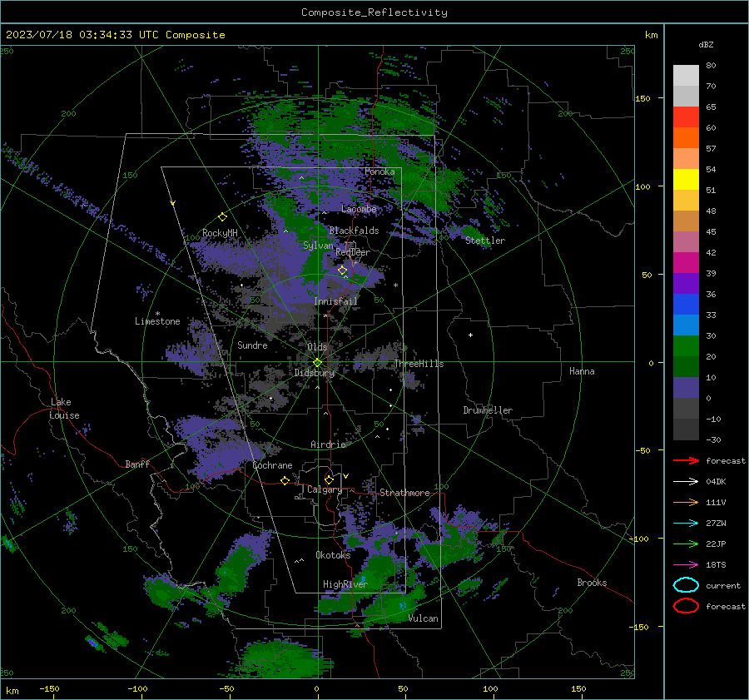
Task: Click the Vulcan town label
Action: (424, 618)
